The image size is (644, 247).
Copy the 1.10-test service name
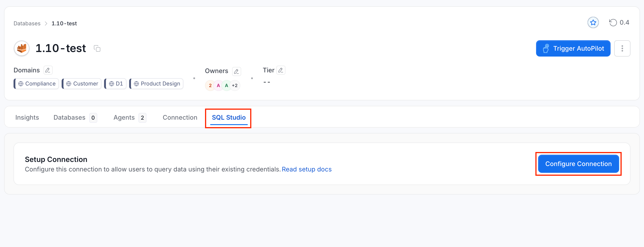click(x=97, y=48)
